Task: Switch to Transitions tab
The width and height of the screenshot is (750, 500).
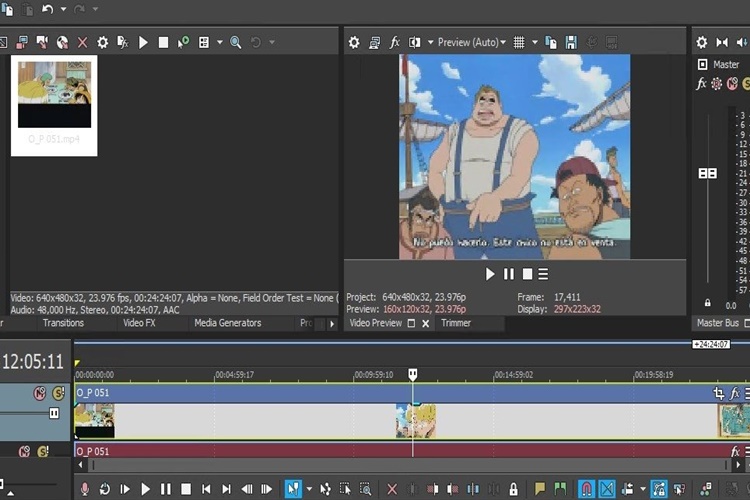Action: 63,323
